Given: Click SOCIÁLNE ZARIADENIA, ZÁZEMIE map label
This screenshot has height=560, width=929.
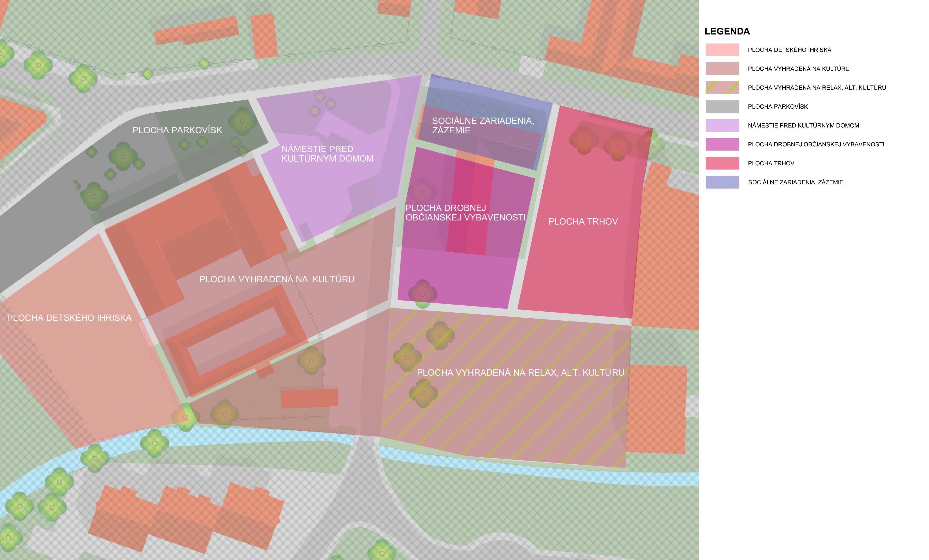Looking at the screenshot, I should pos(483,126).
